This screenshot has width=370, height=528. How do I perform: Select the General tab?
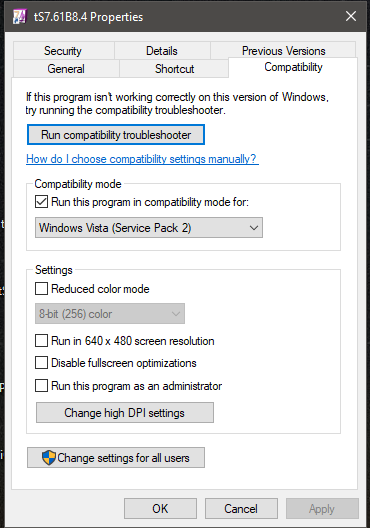tap(66, 69)
